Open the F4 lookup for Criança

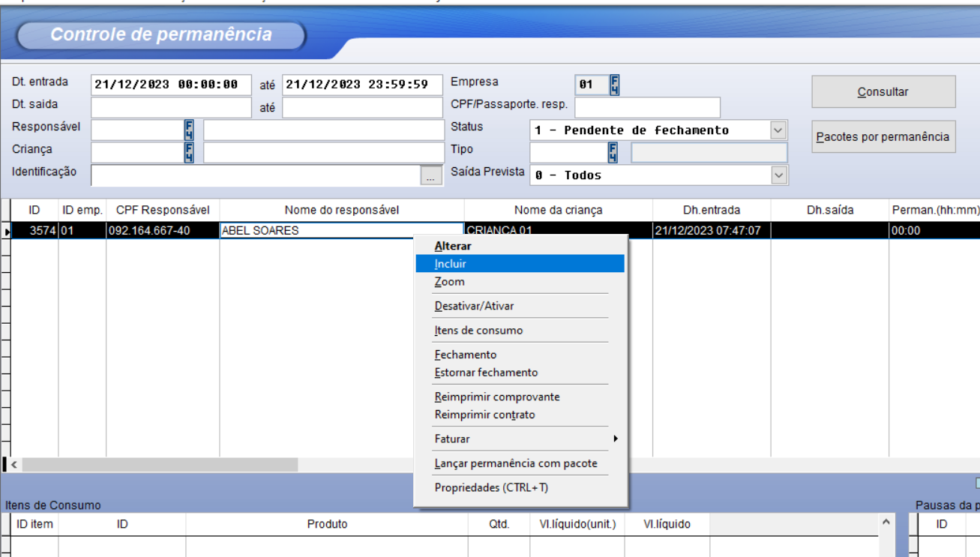(x=189, y=153)
